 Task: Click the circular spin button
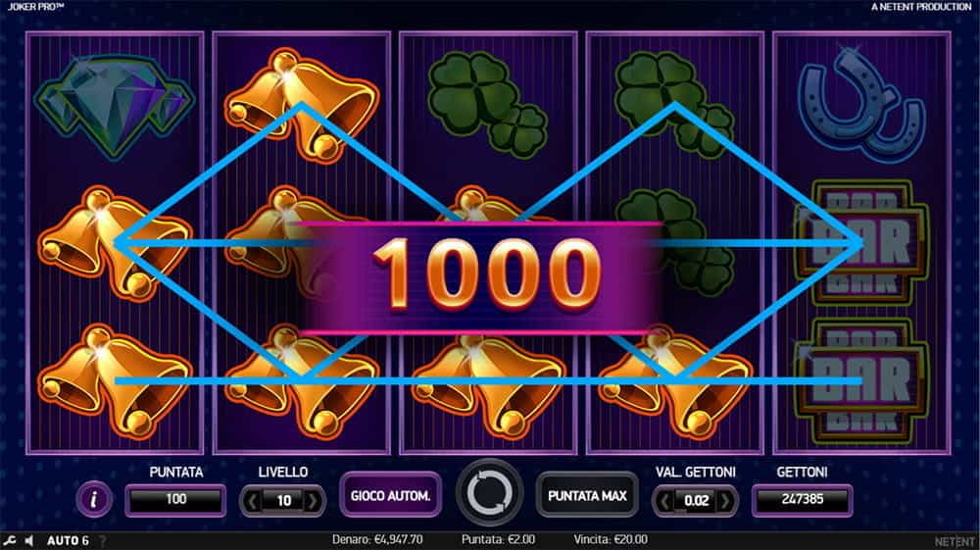489,493
